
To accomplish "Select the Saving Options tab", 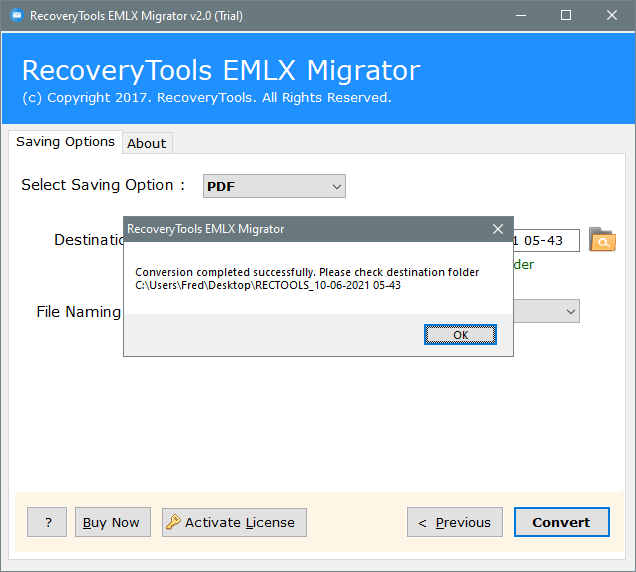I will coord(65,142).
